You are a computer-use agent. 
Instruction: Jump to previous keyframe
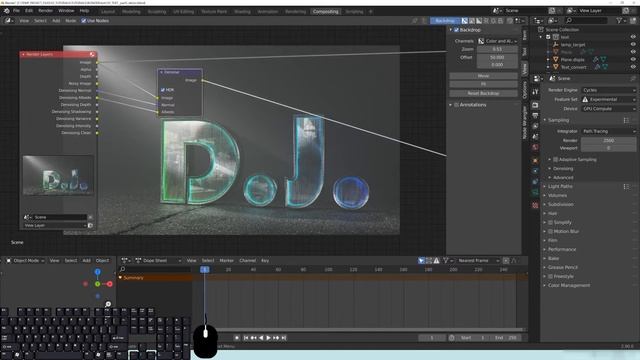pyautogui.click(x=253, y=338)
